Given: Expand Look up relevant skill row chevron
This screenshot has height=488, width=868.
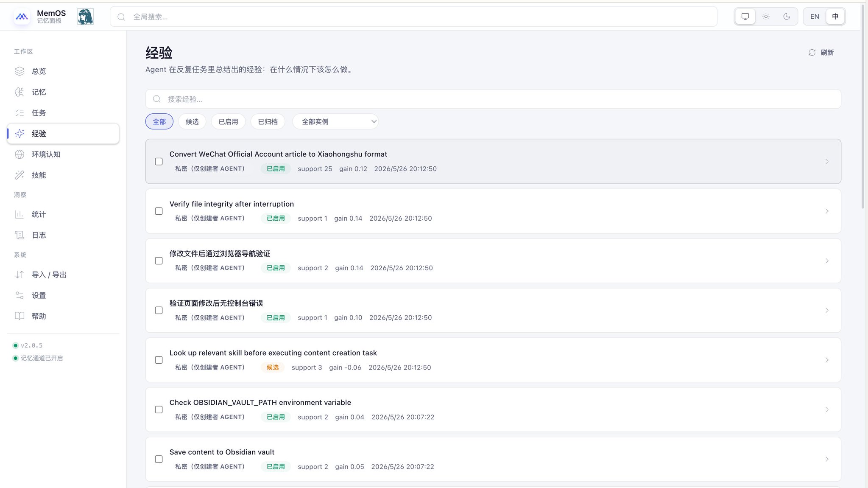Looking at the screenshot, I should [827, 360].
